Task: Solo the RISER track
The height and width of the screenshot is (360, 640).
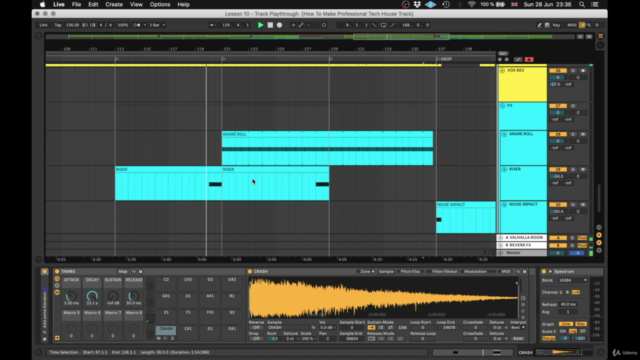Action: pos(573,169)
